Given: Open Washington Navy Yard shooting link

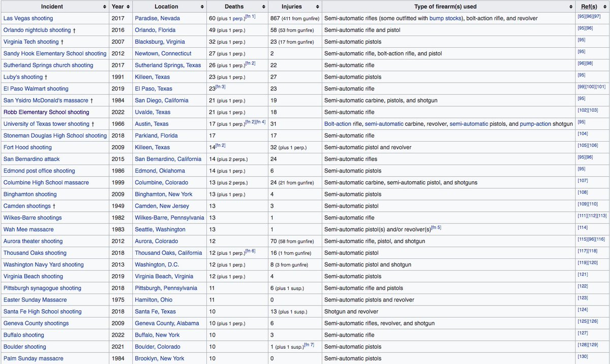Looking at the screenshot, I should point(44,264).
